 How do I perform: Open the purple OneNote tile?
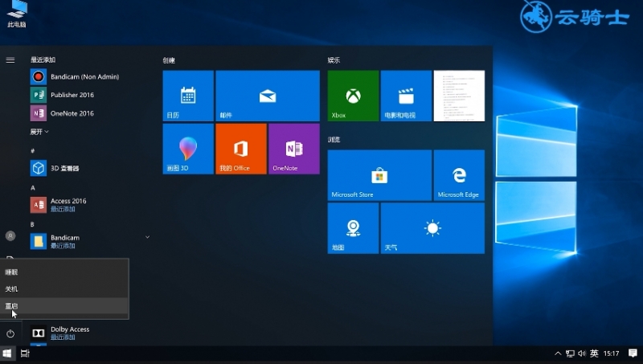[x=294, y=149]
